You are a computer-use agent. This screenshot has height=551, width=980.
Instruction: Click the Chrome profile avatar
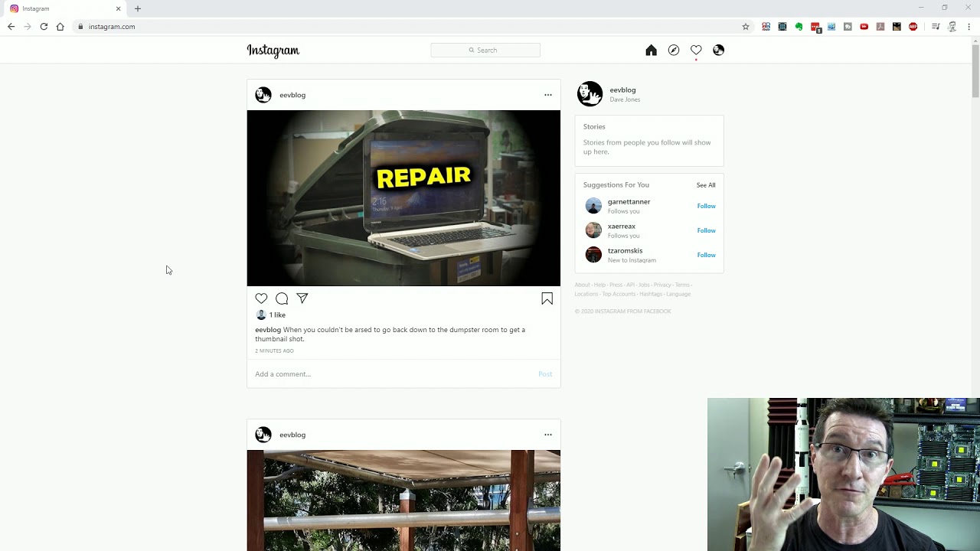click(952, 26)
